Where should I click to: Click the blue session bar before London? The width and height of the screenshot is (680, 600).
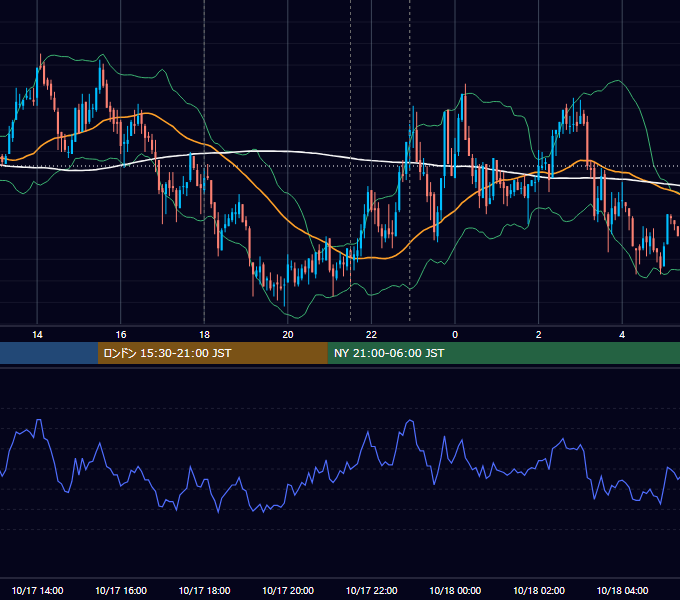(x=49, y=353)
